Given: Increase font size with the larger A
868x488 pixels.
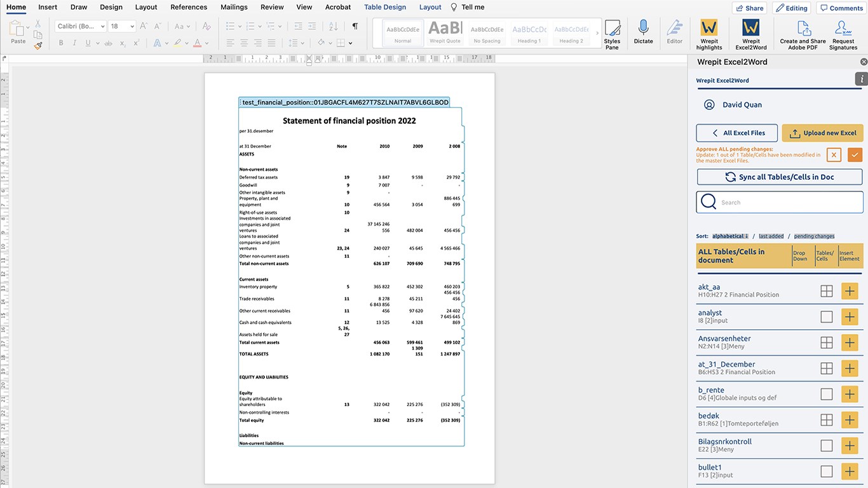Looking at the screenshot, I should (x=144, y=26).
